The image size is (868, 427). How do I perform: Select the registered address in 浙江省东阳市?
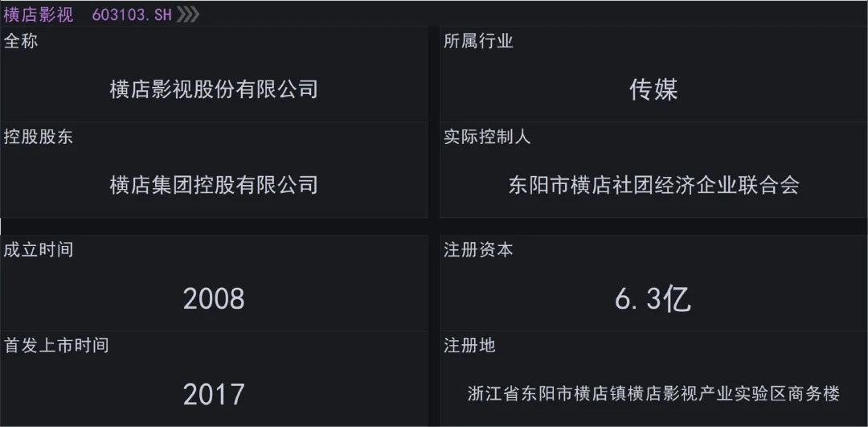653,394
